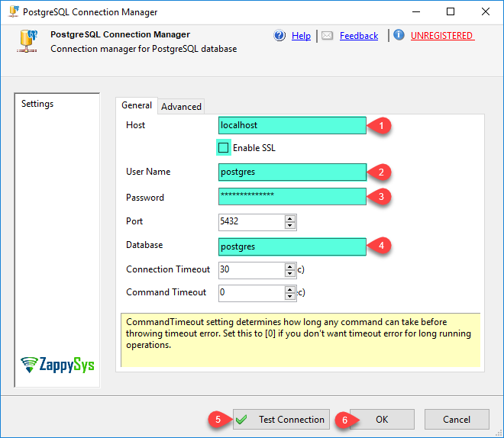
Task: Decrease Command Timeout with down arrow
Action: click(290, 297)
